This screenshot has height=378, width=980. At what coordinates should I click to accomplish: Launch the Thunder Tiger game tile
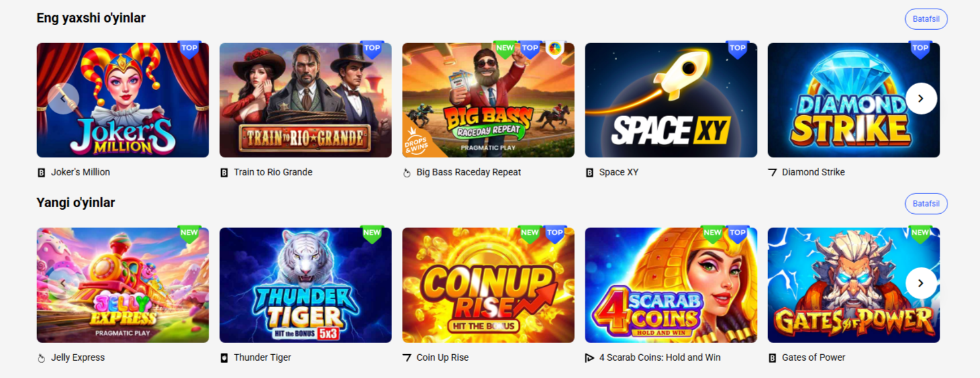pyautogui.click(x=305, y=285)
